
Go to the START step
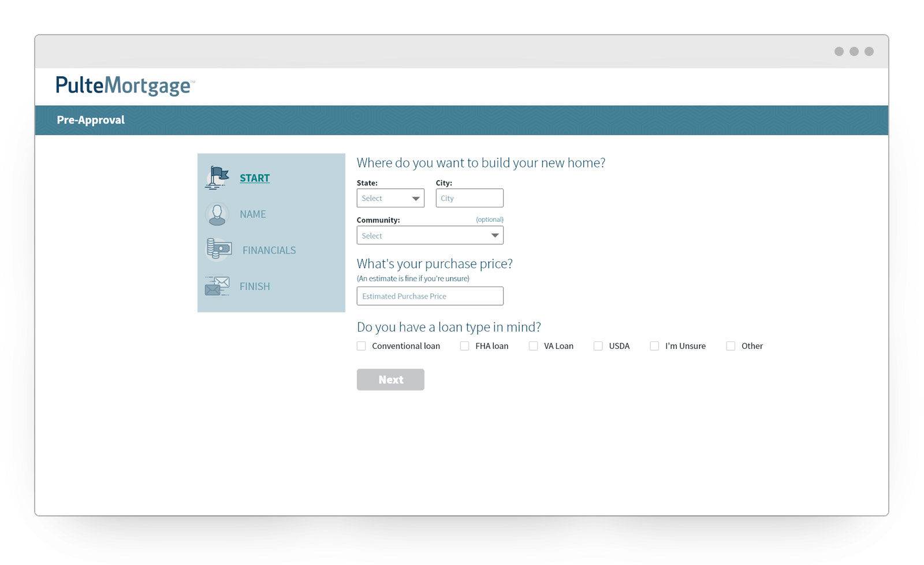255,178
